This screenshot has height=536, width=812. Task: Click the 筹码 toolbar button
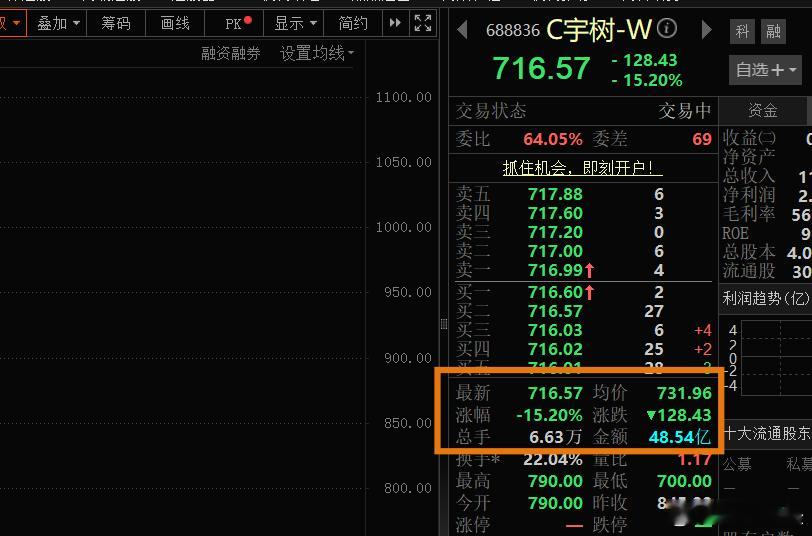(x=116, y=23)
